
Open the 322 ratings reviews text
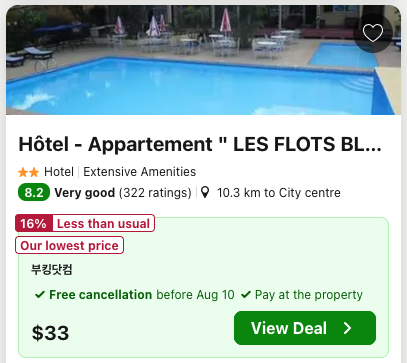tap(155, 193)
